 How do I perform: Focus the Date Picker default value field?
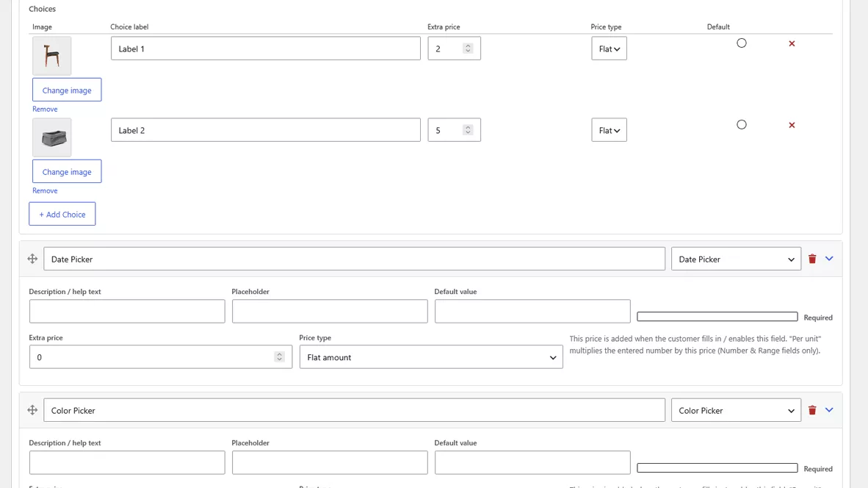pyautogui.click(x=532, y=312)
